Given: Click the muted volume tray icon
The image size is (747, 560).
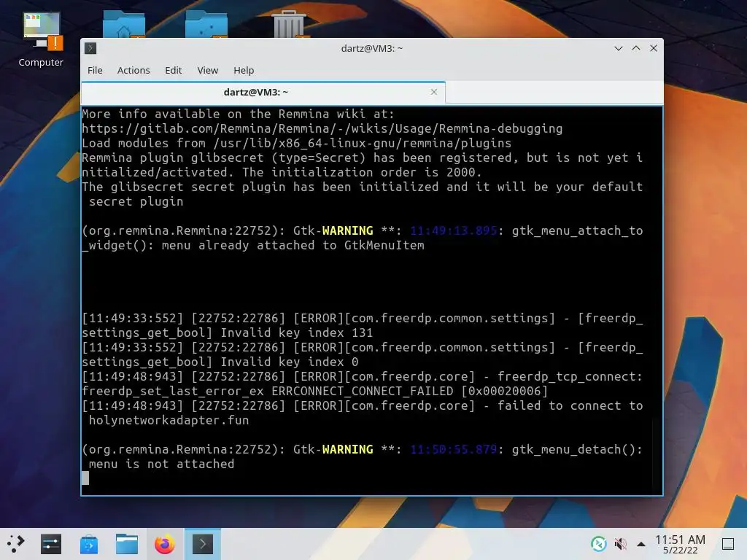Looking at the screenshot, I should click(620, 543).
